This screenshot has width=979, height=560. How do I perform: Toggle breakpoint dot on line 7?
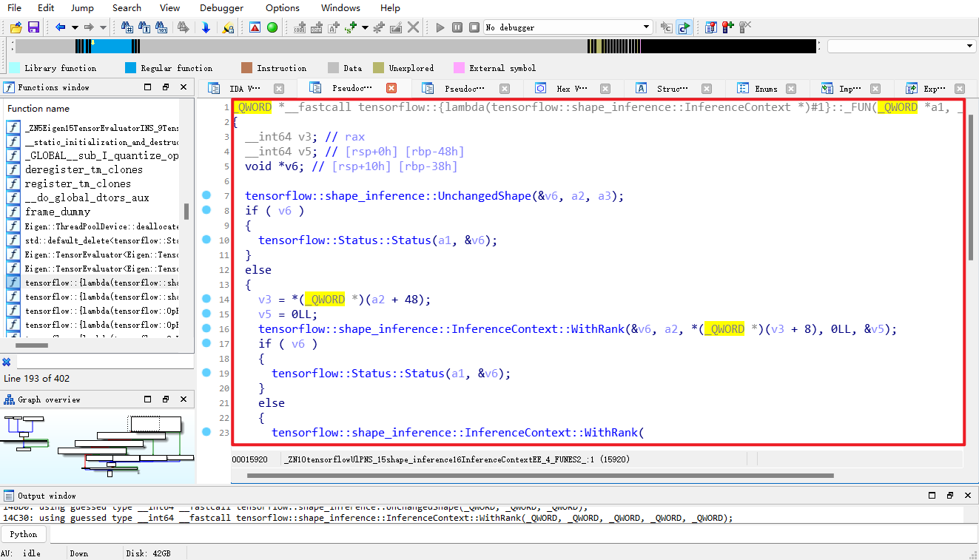(x=206, y=196)
